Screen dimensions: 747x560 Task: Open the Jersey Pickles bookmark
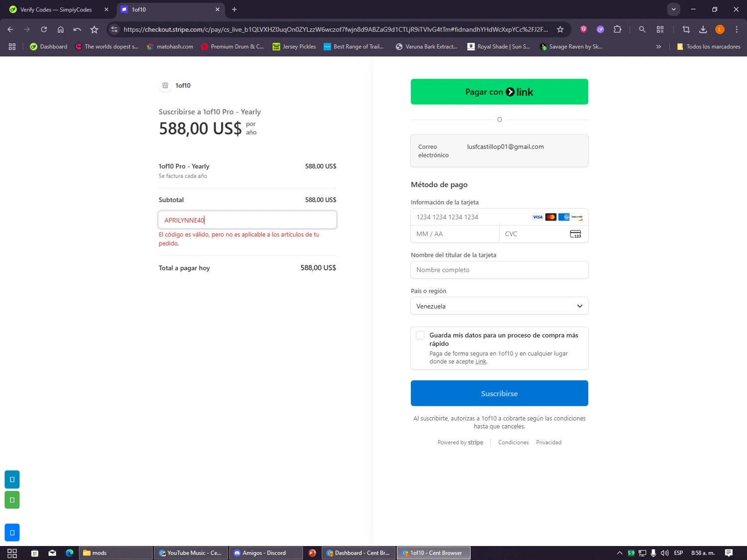click(294, 47)
